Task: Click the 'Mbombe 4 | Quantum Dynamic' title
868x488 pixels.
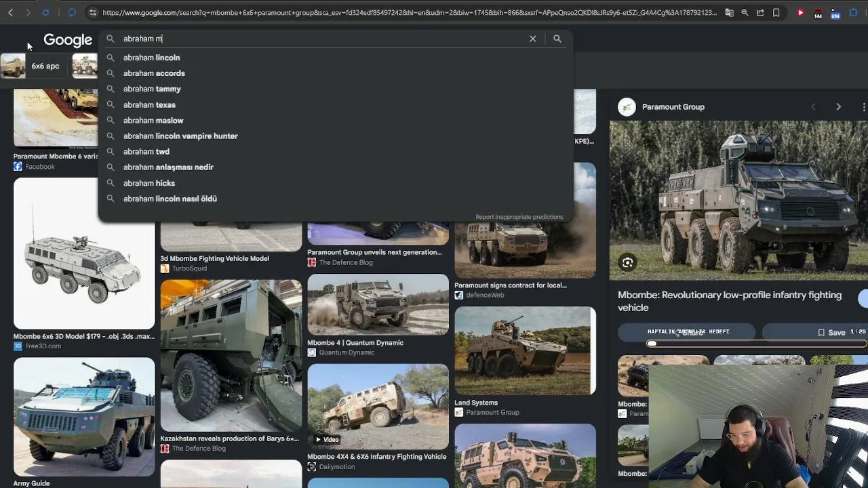Action: tap(355, 343)
